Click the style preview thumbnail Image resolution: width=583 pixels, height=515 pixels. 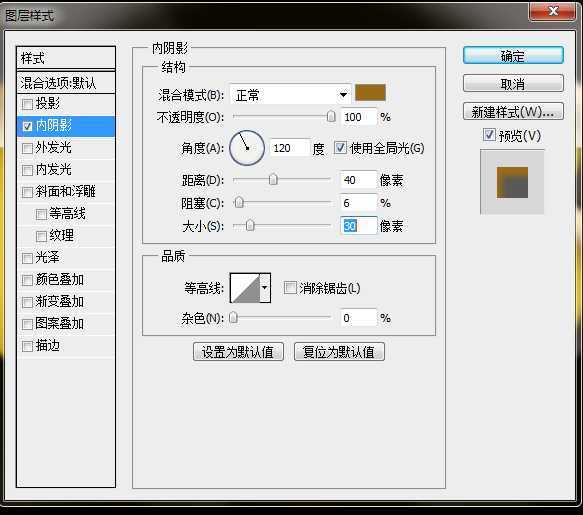pos(512,182)
